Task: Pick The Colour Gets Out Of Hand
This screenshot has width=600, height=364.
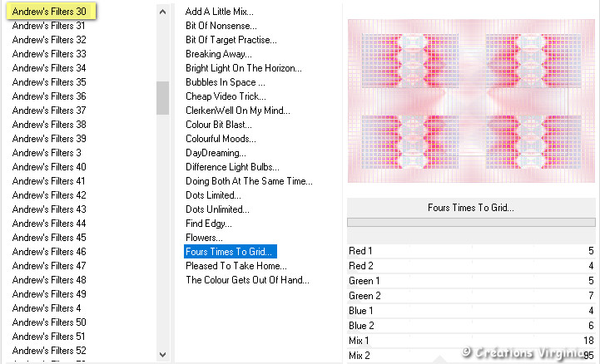Action: pyautogui.click(x=247, y=280)
